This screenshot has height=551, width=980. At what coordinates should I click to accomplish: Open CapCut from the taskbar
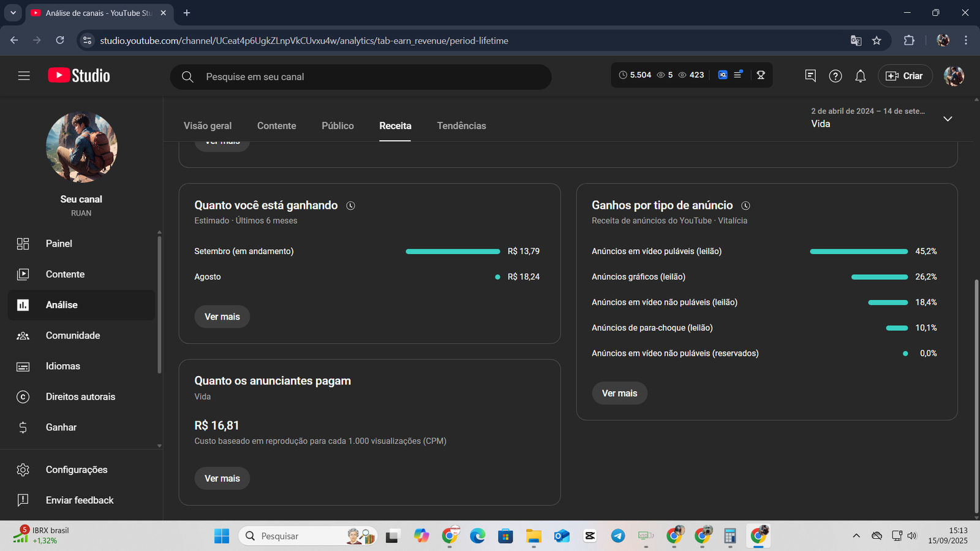click(x=590, y=536)
